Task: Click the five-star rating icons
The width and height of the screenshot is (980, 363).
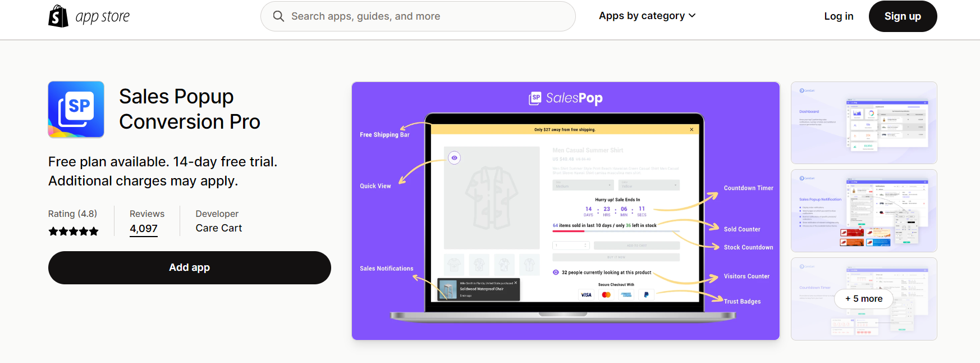Action: (74, 232)
